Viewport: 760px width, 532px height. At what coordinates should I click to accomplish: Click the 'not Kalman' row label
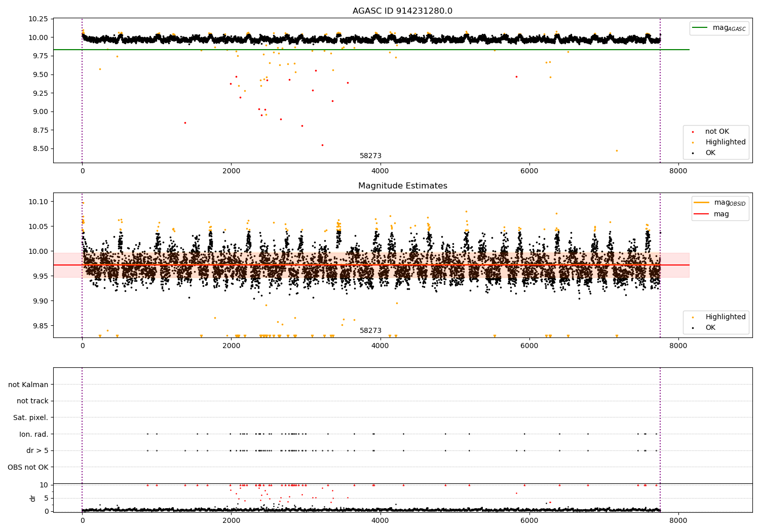(x=28, y=385)
